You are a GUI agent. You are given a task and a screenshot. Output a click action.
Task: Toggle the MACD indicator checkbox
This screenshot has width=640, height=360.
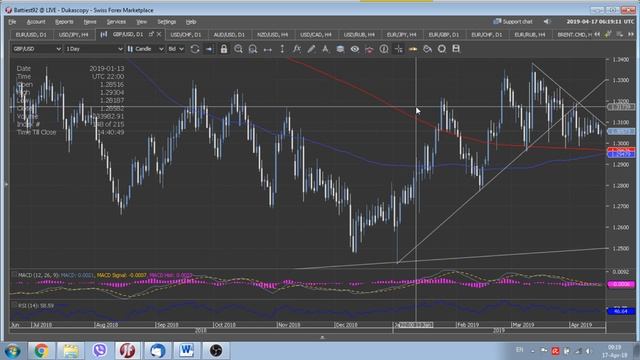[x=14, y=275]
